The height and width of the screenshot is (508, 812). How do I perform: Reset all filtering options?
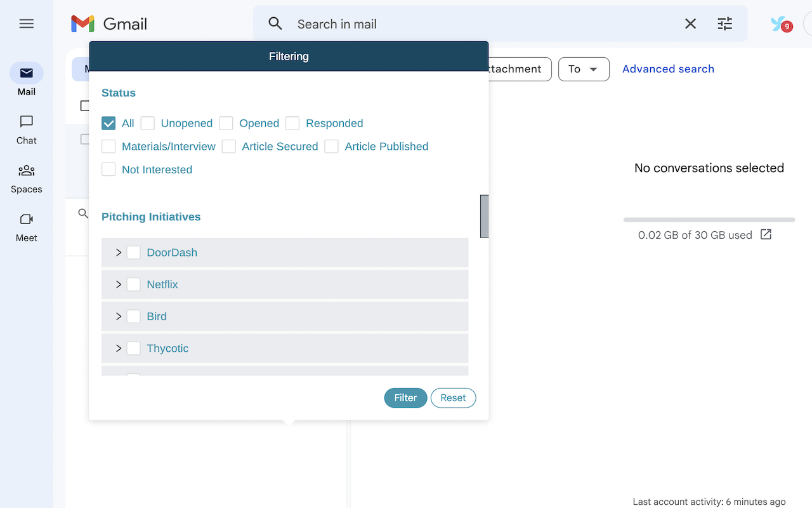pyautogui.click(x=453, y=398)
